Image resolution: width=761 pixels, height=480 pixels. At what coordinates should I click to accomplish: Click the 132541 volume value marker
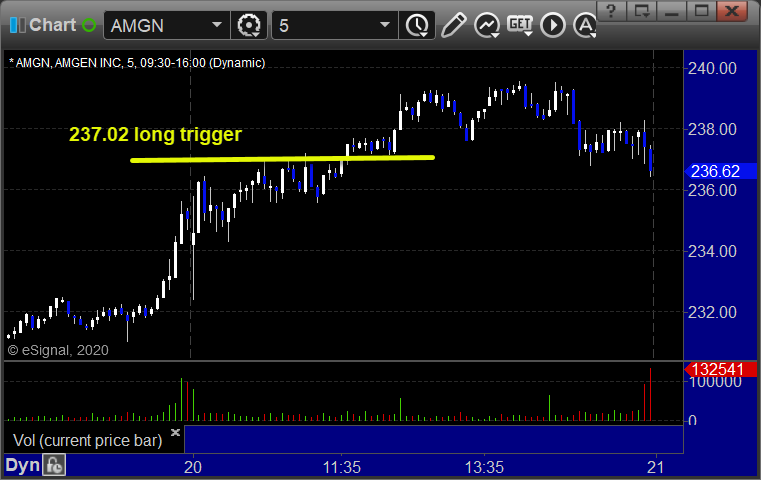721,369
